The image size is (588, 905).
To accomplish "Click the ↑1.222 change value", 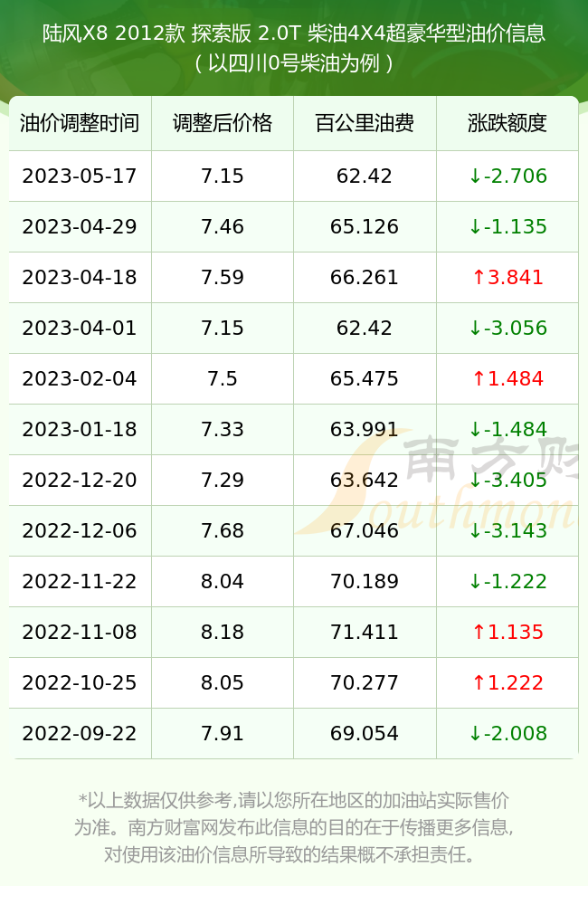I will (507, 683).
